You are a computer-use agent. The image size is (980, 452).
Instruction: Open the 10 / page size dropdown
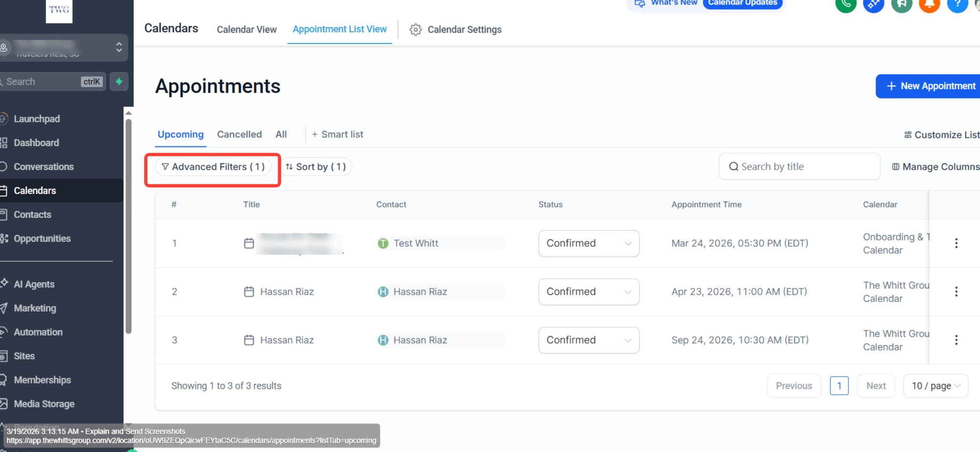click(935, 386)
